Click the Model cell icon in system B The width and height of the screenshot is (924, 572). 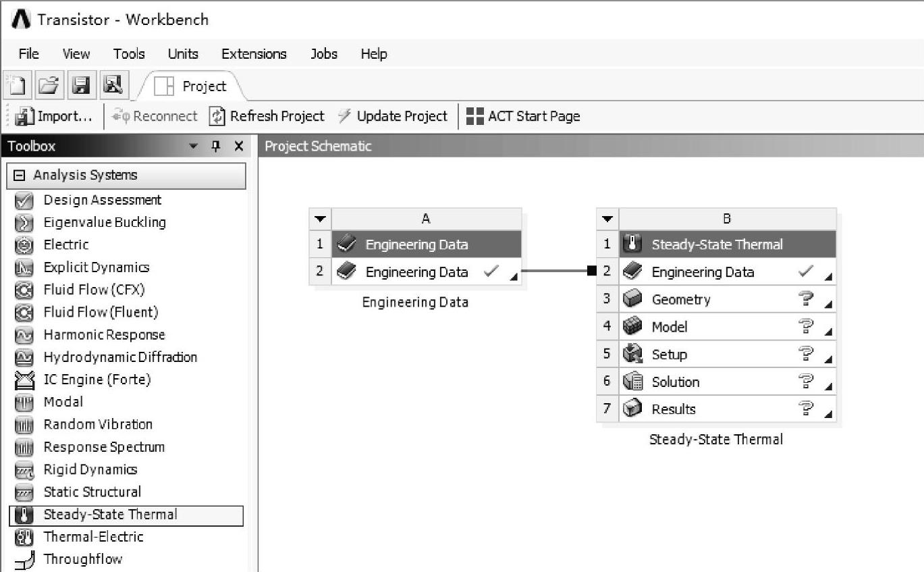click(x=632, y=327)
